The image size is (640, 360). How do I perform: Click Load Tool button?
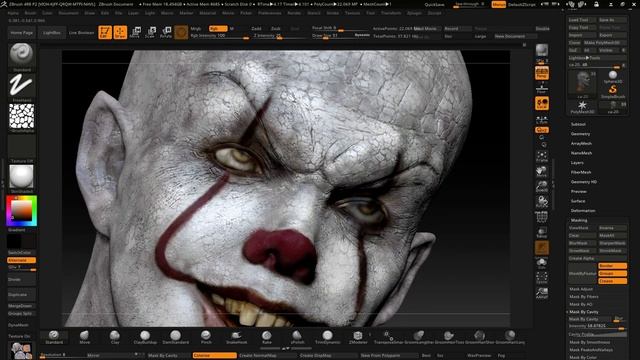(582, 20)
